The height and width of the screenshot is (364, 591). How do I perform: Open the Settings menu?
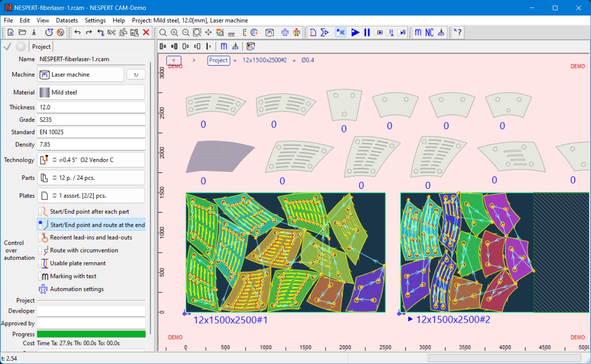point(95,20)
